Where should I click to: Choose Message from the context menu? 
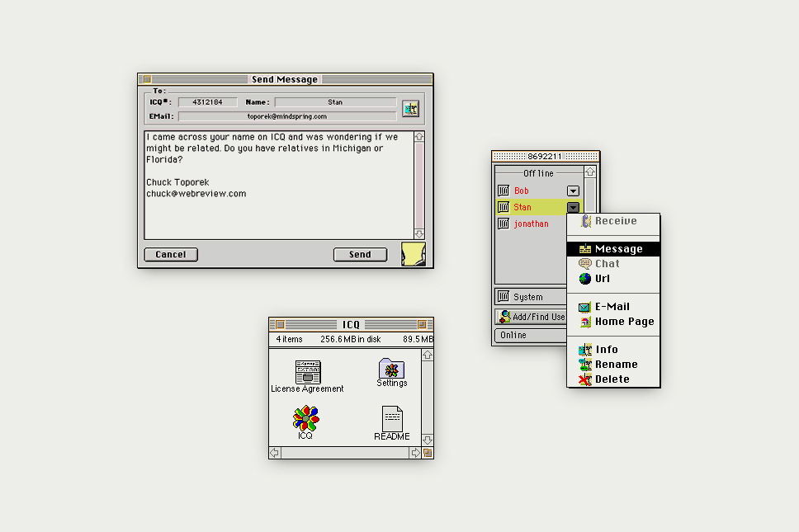(618, 249)
